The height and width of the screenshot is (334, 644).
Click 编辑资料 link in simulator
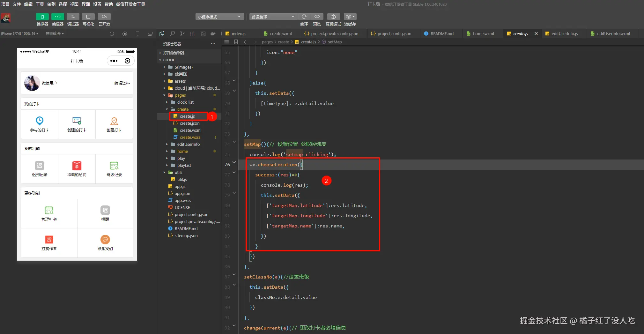pos(122,83)
